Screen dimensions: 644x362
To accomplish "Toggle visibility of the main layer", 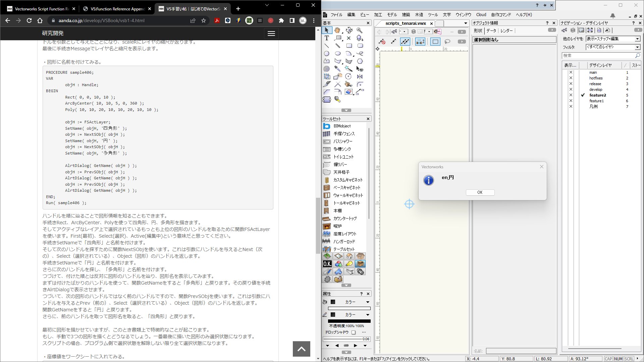I will coord(571,72).
